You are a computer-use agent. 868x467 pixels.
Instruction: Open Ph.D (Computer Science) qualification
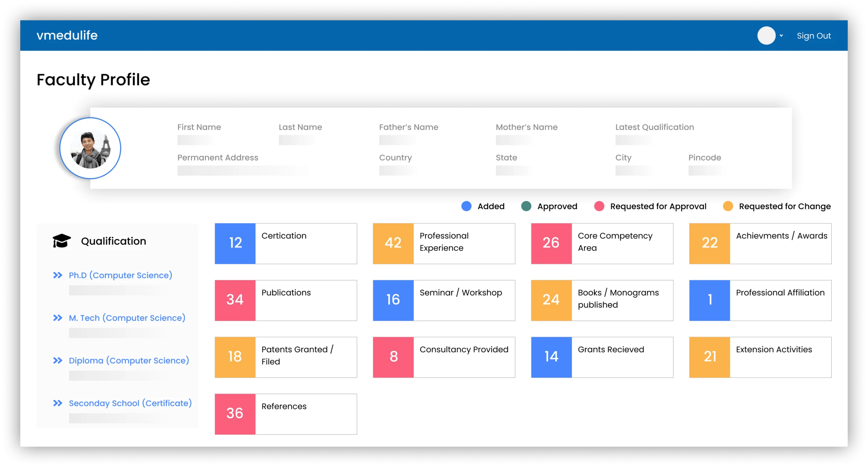[120, 275]
